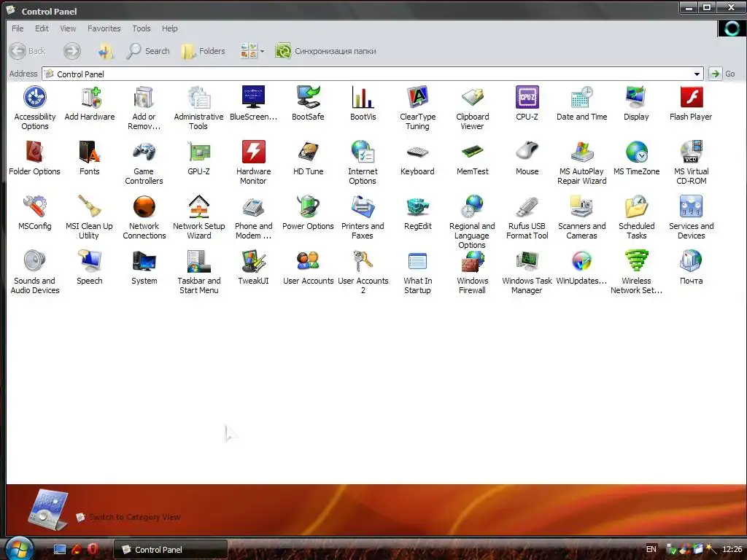747x560 pixels.
Task: Open the Edit menu
Action: [42, 28]
